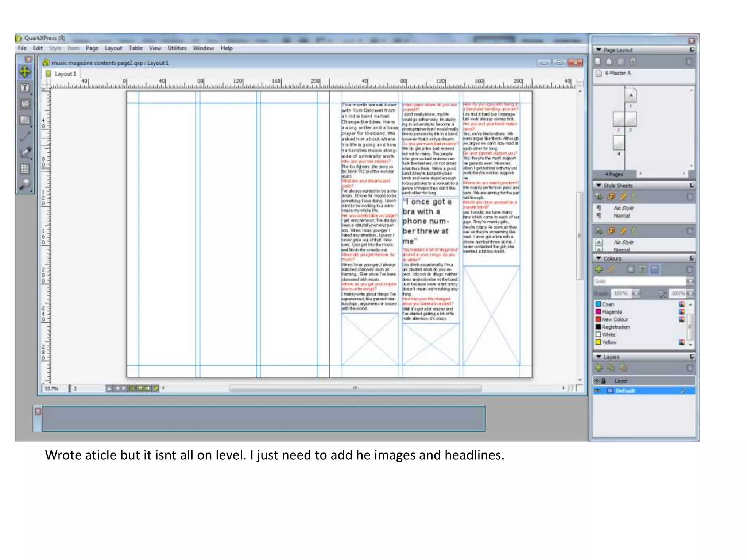Click the zoom percentage field 53.7%
This screenshot has height=560, width=747.
[55, 389]
